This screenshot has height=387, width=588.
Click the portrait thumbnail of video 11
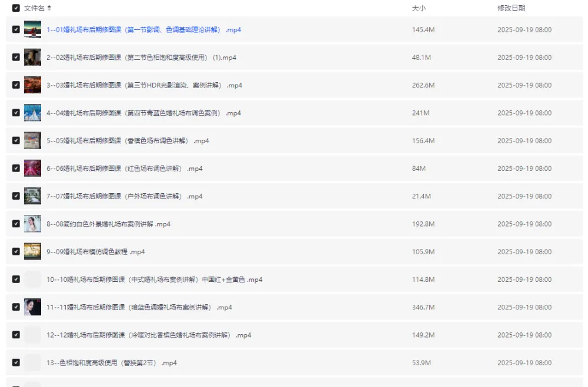click(32, 307)
